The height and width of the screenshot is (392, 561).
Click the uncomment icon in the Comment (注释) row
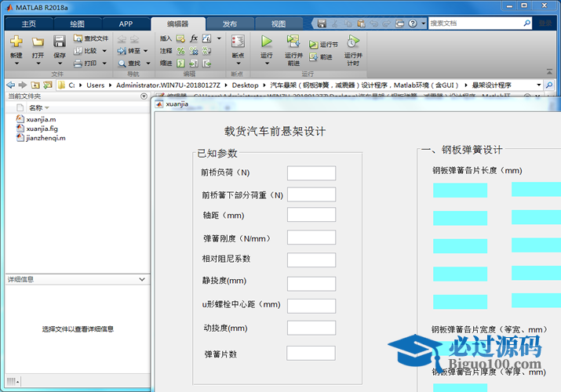[194, 51]
